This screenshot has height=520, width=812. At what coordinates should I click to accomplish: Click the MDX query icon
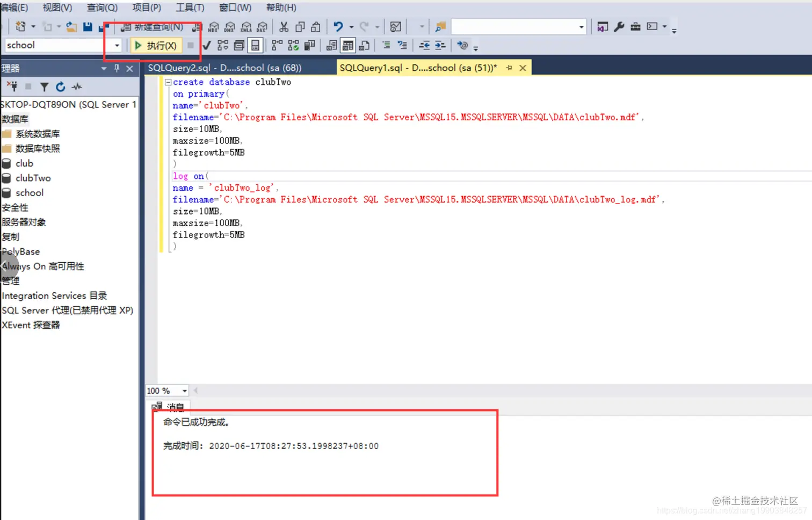[x=213, y=27]
